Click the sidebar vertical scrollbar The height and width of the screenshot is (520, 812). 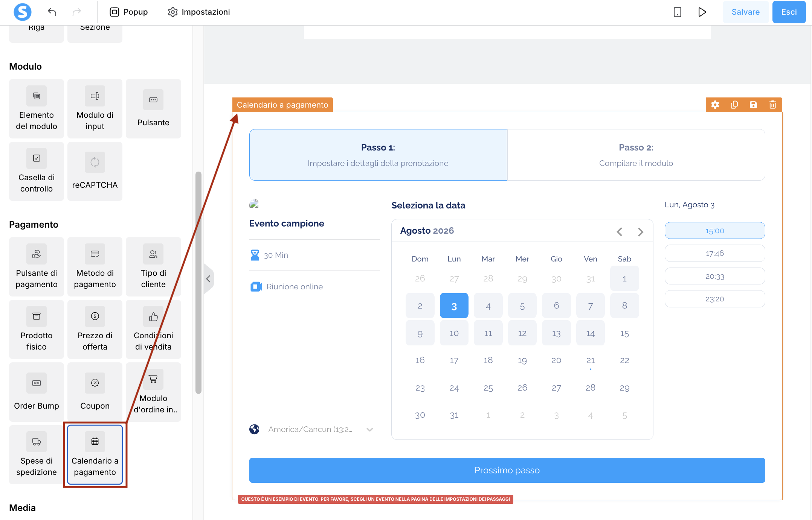(x=198, y=283)
